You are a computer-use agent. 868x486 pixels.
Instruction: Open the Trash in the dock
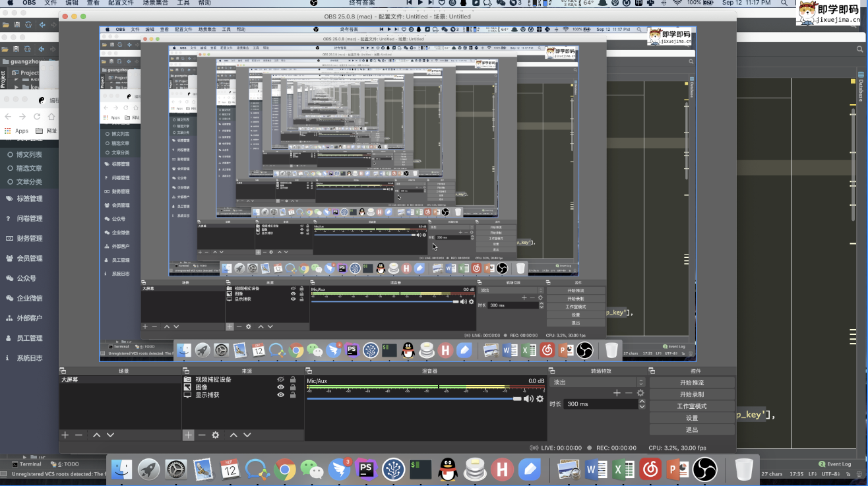click(x=744, y=470)
